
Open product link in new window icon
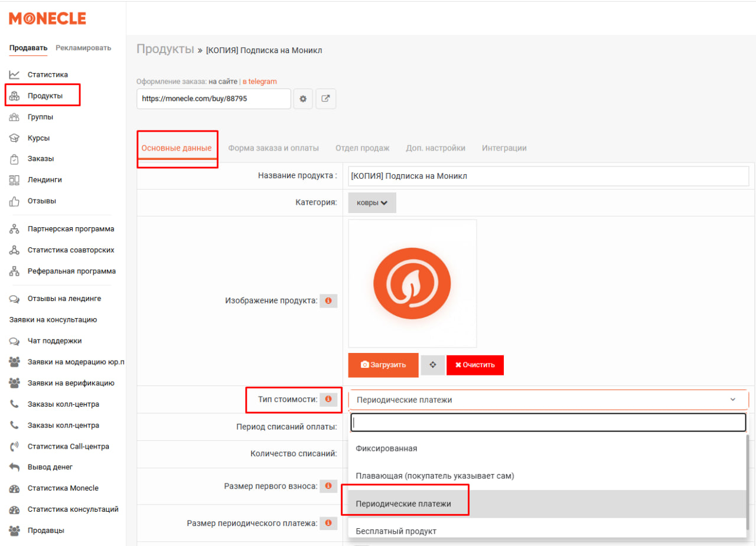click(x=325, y=99)
